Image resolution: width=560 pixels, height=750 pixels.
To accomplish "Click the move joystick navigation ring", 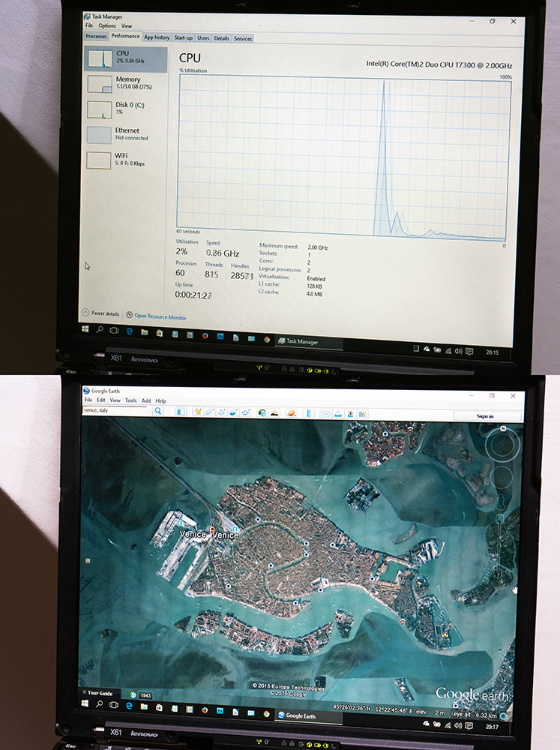I will click(x=502, y=477).
